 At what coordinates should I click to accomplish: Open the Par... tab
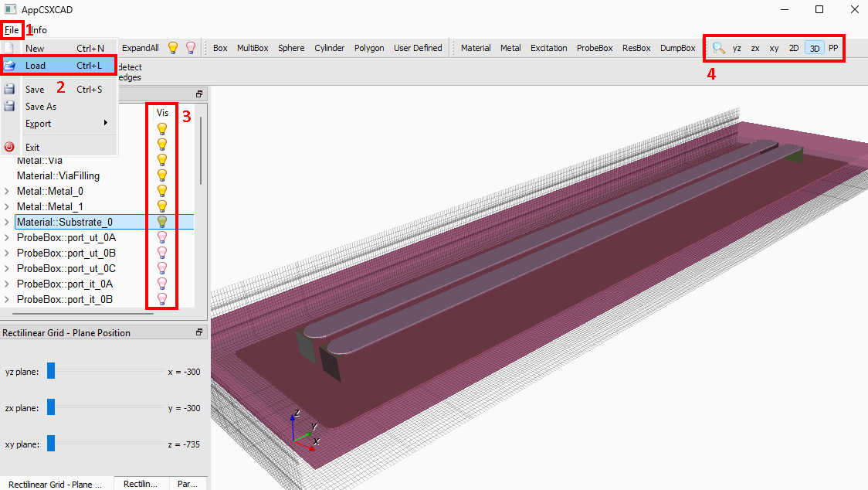pyautogui.click(x=188, y=484)
